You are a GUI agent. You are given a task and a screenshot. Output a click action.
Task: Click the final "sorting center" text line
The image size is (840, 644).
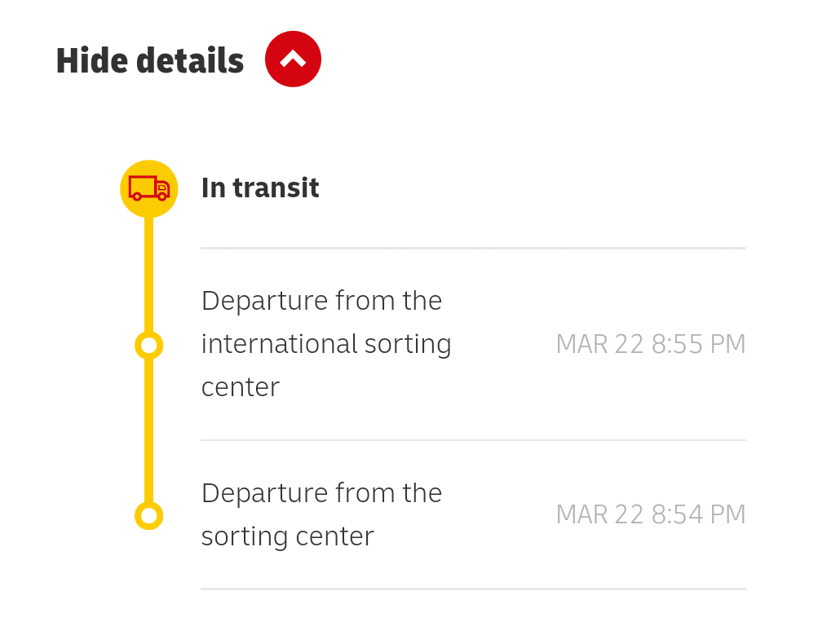tap(287, 536)
